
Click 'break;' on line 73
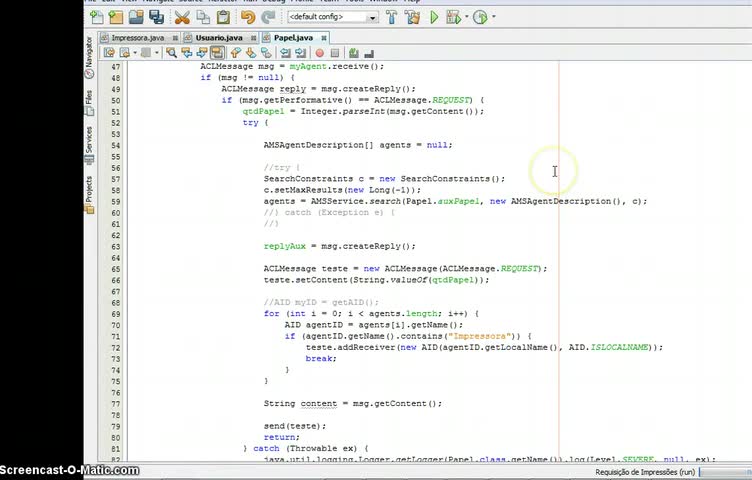point(321,358)
